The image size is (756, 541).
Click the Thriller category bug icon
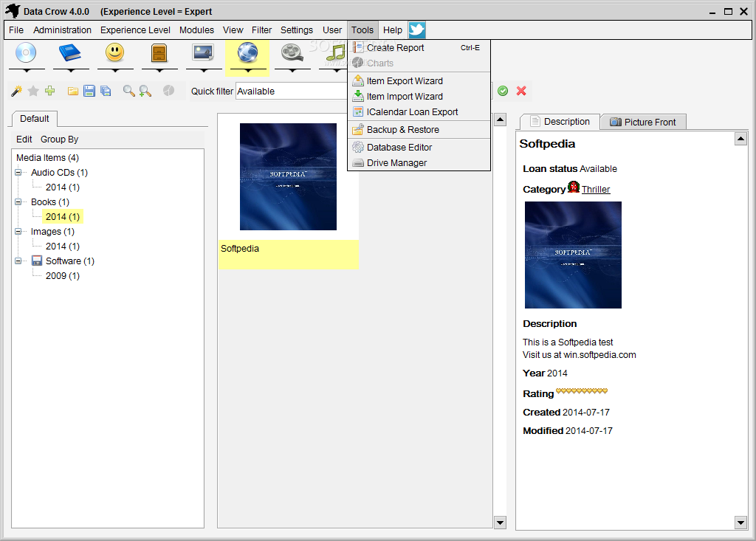tap(573, 187)
